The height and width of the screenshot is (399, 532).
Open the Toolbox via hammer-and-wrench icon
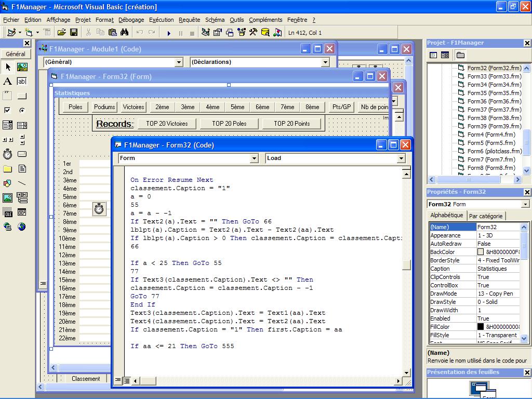[x=254, y=33]
